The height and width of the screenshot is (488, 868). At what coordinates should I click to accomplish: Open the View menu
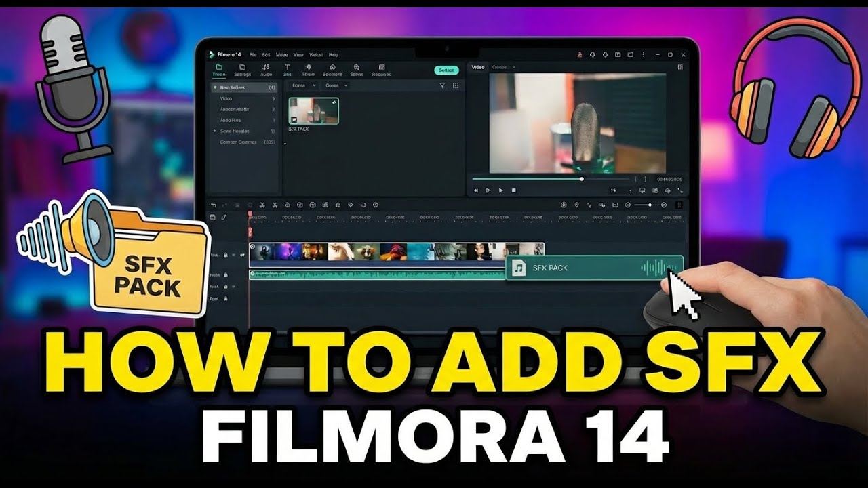coord(298,54)
